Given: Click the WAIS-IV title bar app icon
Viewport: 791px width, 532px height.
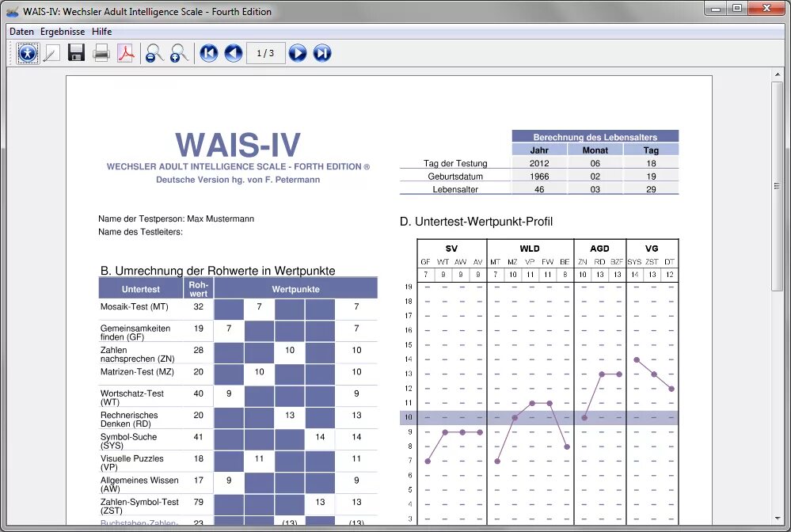Looking at the screenshot, I should [12, 12].
